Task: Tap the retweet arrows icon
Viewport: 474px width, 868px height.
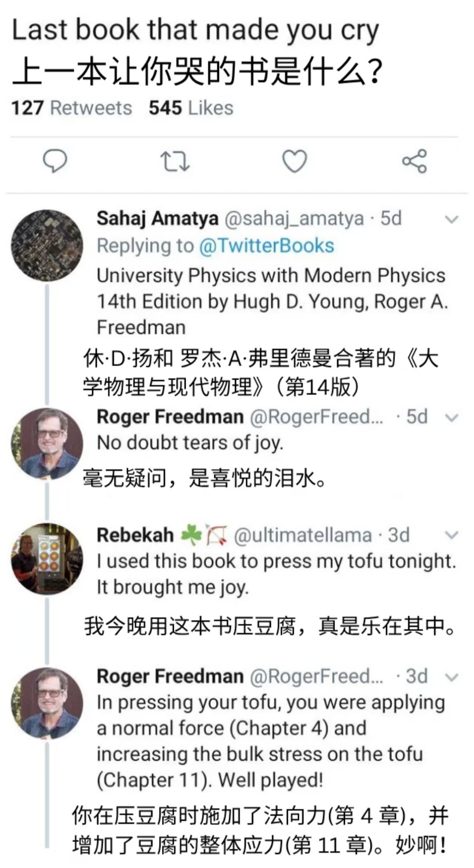Action: [x=175, y=161]
